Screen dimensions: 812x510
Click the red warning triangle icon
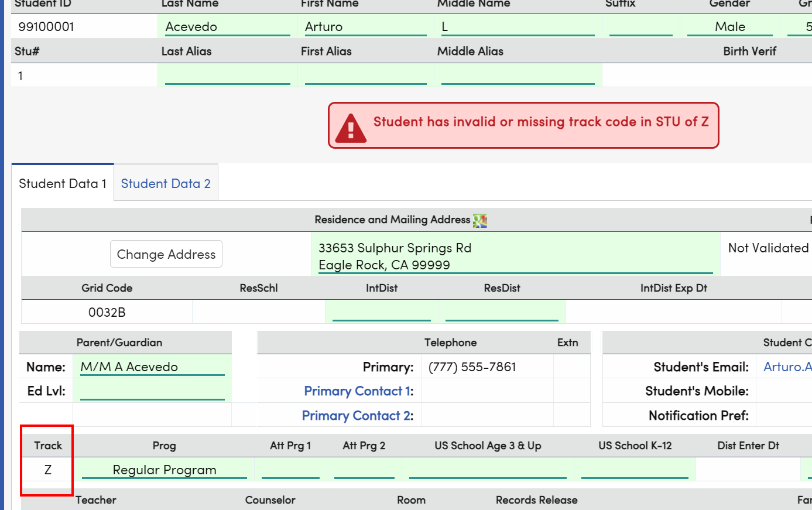(x=351, y=128)
